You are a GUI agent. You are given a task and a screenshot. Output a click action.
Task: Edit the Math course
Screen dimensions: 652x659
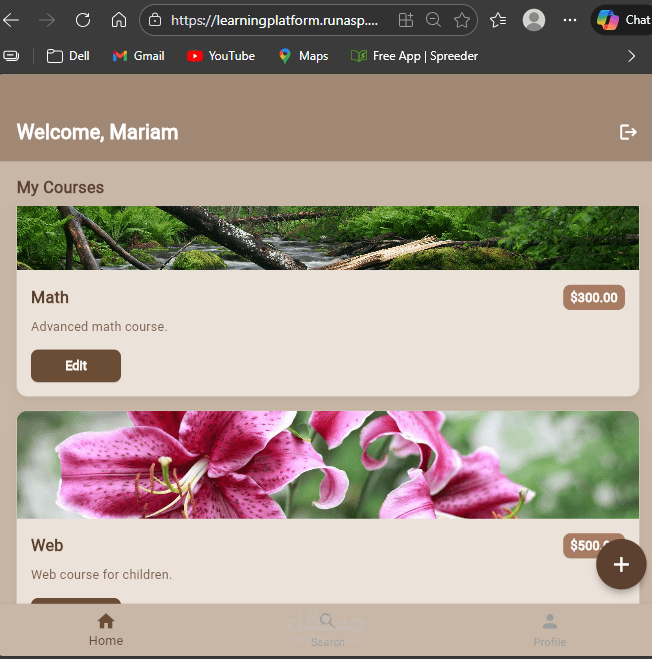(76, 366)
